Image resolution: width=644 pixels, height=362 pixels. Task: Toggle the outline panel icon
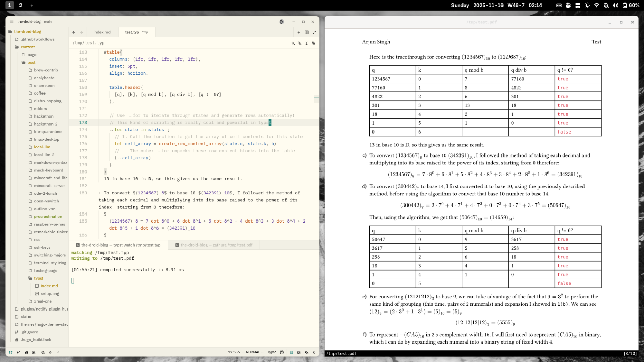click(x=26, y=352)
